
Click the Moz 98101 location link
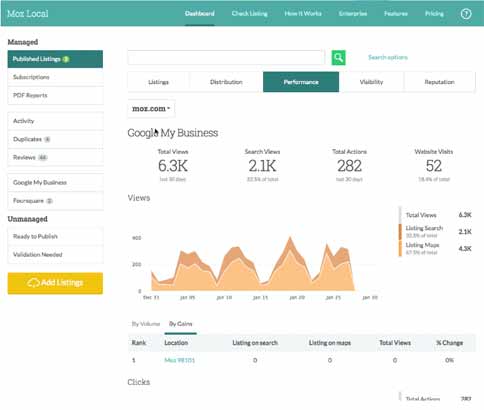coord(180,360)
